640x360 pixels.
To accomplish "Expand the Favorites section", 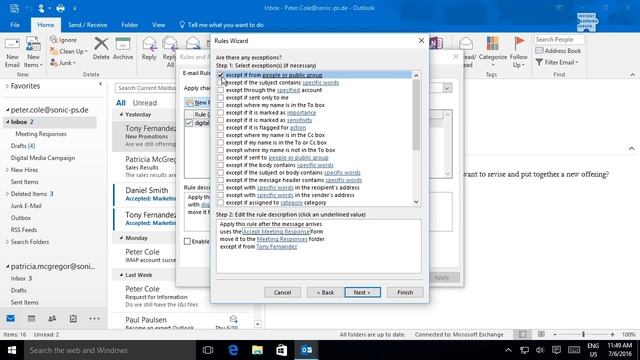I will (x=7, y=86).
